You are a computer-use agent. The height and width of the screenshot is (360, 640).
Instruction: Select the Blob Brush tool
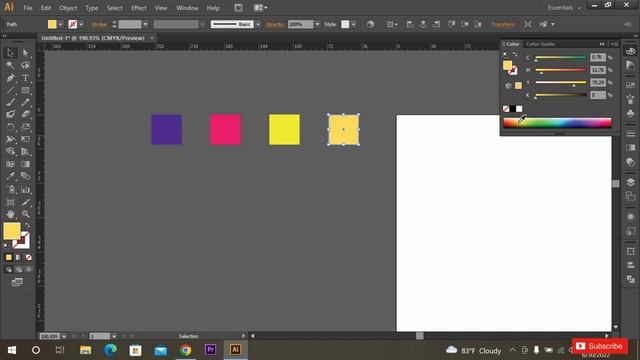pyautogui.click(x=11, y=115)
